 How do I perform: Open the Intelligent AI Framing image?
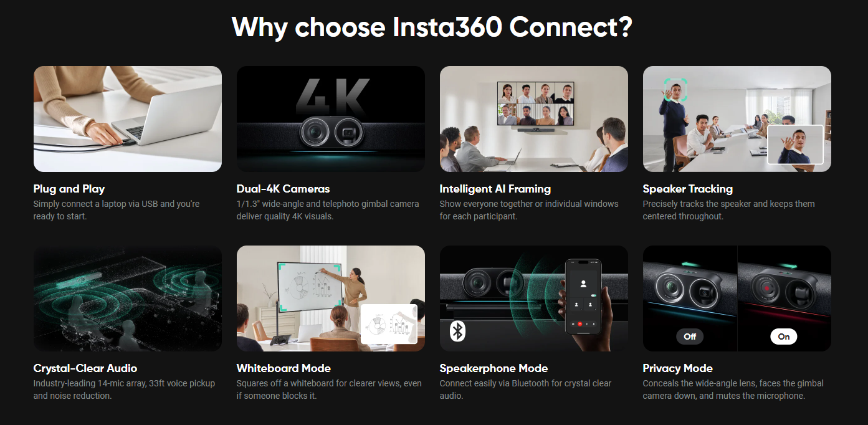coord(534,119)
